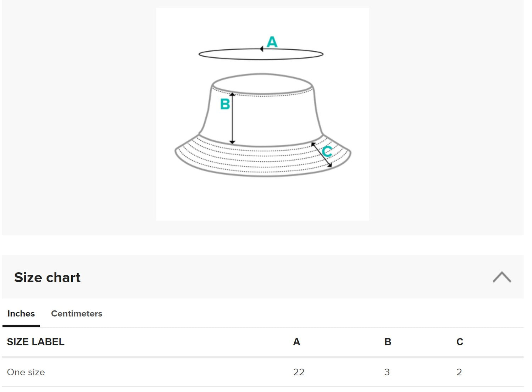Click the B column header in table
532x392 pixels.
[388, 342]
